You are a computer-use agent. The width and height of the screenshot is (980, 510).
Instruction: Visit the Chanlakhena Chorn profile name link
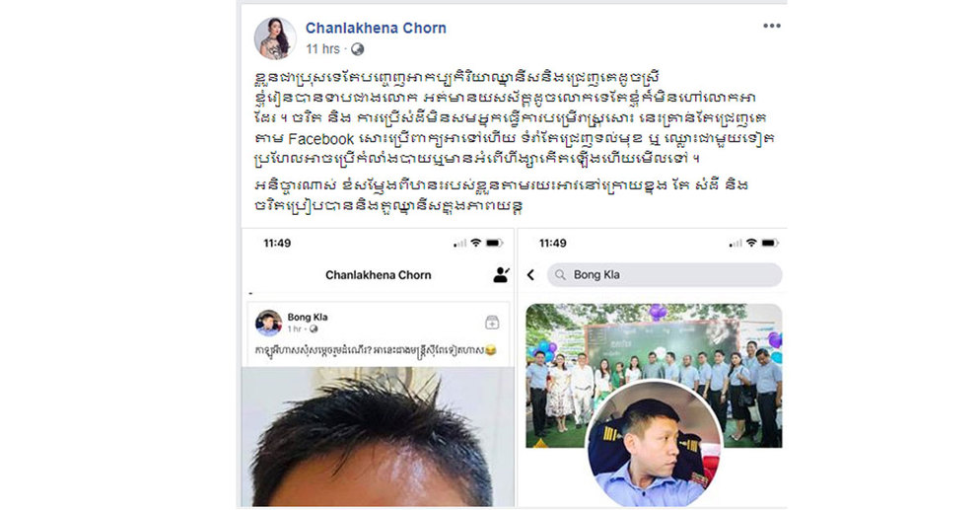coord(376,29)
